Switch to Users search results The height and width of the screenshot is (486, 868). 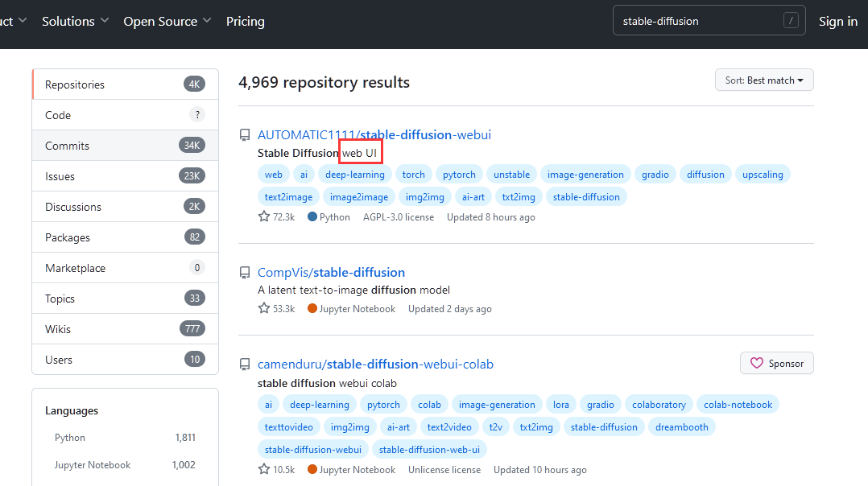pos(126,360)
